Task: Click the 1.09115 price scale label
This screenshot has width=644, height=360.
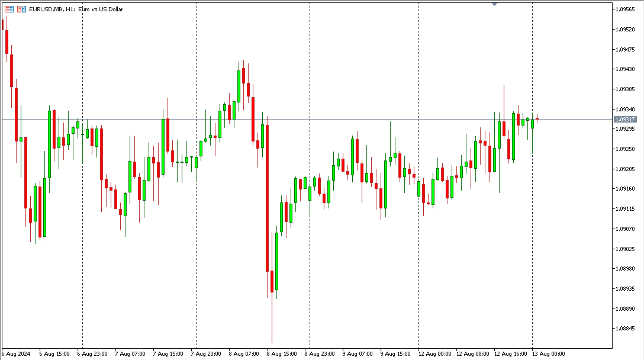Action: click(625, 209)
